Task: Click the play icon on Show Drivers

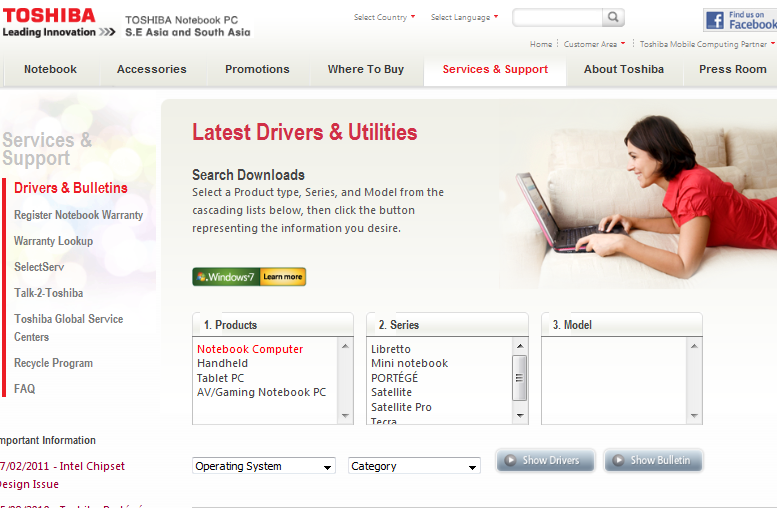Action: tap(510, 460)
